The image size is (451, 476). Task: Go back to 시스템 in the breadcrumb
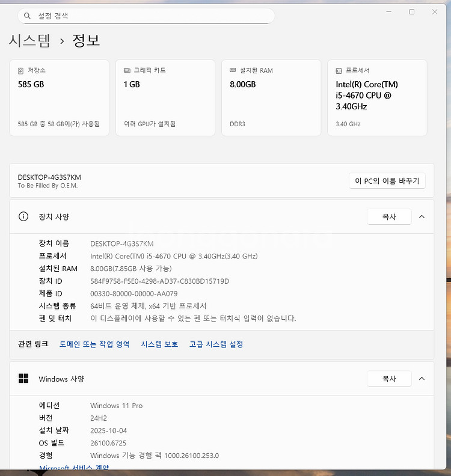click(x=29, y=41)
